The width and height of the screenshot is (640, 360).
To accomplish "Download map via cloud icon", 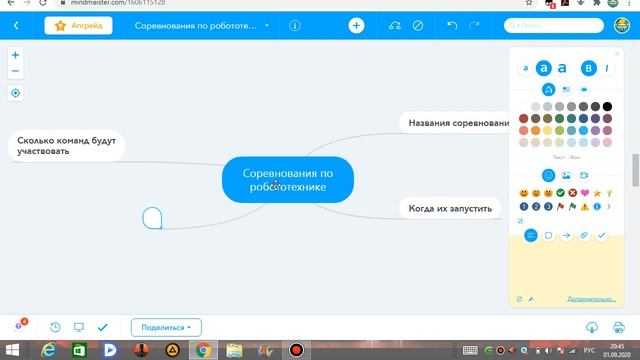I will click(x=592, y=327).
